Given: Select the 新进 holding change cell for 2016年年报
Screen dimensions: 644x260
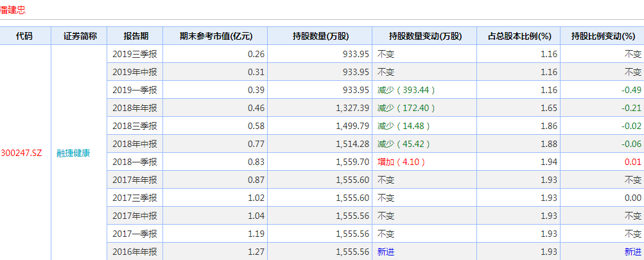Looking at the screenshot, I should tap(424, 252).
